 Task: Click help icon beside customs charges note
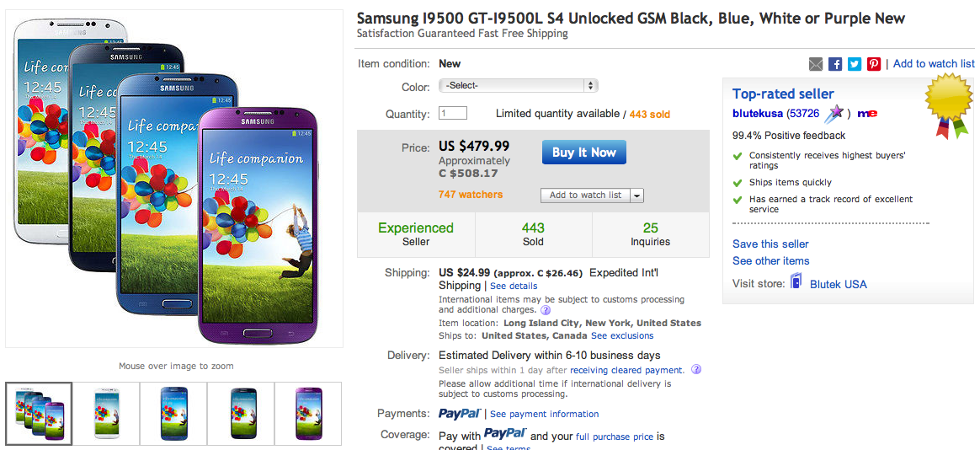(x=546, y=310)
